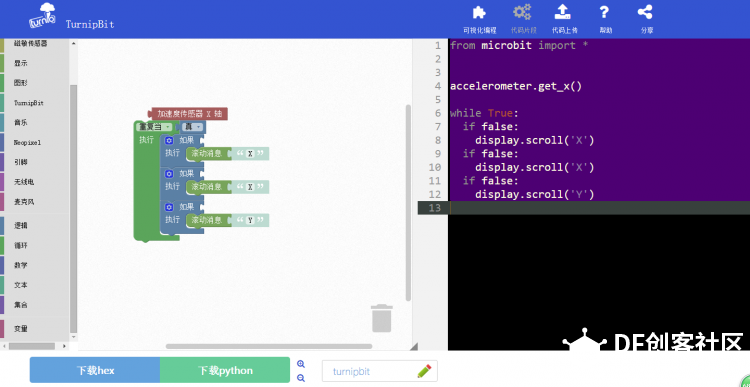Open the 真 boolean value dropdown
This screenshot has height=387, width=750.
click(x=192, y=127)
